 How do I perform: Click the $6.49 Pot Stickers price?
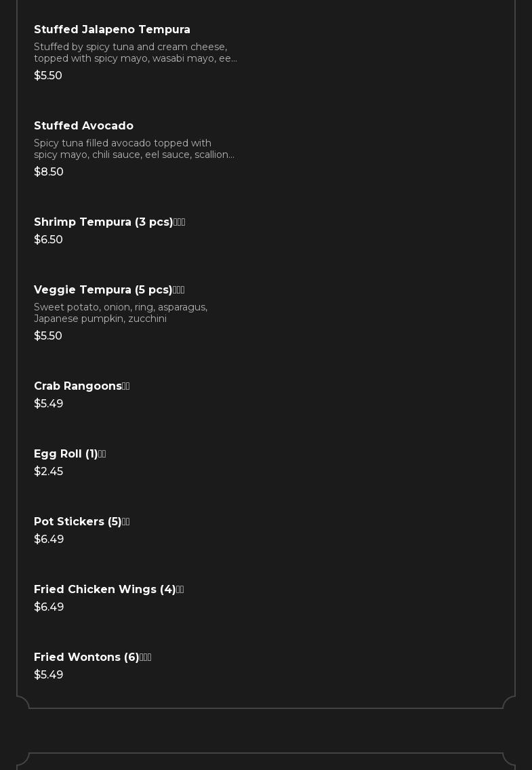point(49,539)
